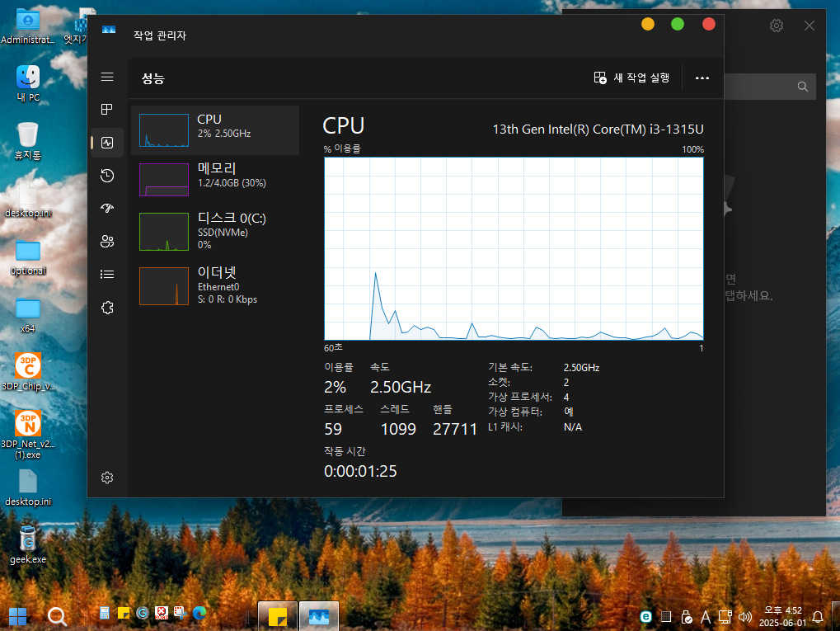840x631 pixels.
Task: Select the 디스크 0(C:) performance item
Action: (x=215, y=231)
